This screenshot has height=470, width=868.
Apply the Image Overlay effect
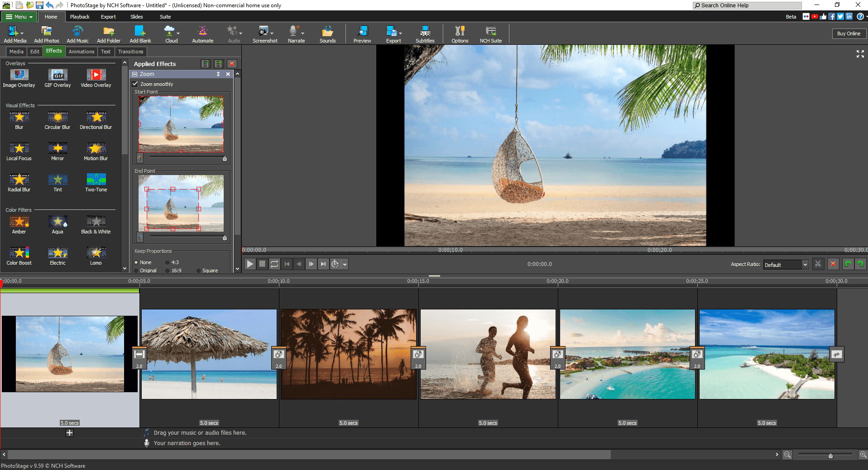pos(19,78)
